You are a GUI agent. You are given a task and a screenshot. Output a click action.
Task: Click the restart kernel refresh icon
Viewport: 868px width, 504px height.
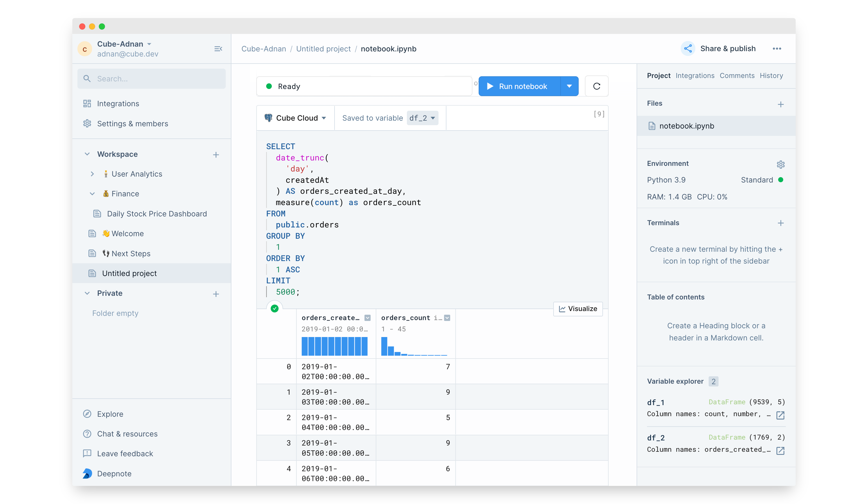pyautogui.click(x=596, y=86)
